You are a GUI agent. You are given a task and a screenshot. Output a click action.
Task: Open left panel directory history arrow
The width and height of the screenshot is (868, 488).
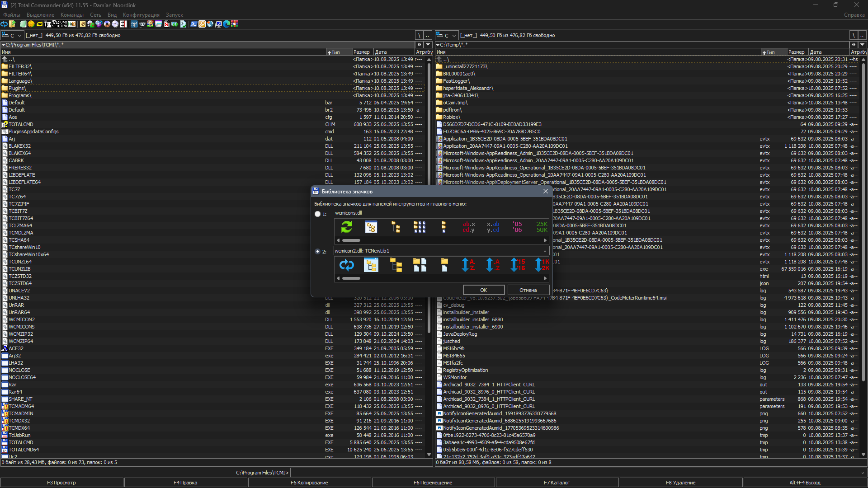(x=428, y=45)
